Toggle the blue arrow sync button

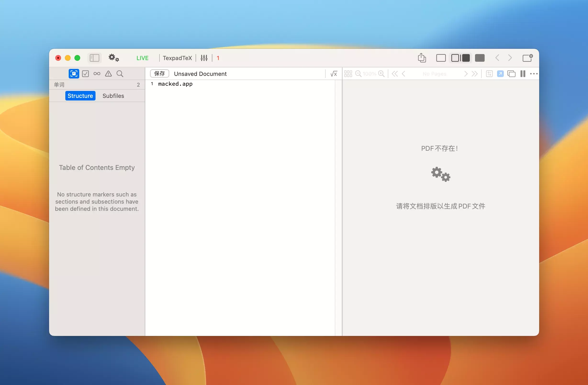pos(500,74)
